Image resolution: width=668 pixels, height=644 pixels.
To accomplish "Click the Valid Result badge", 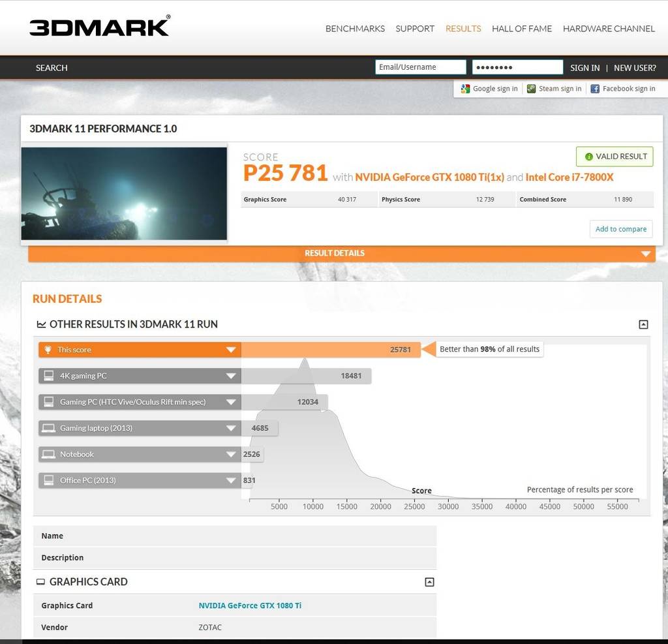I will [x=615, y=157].
